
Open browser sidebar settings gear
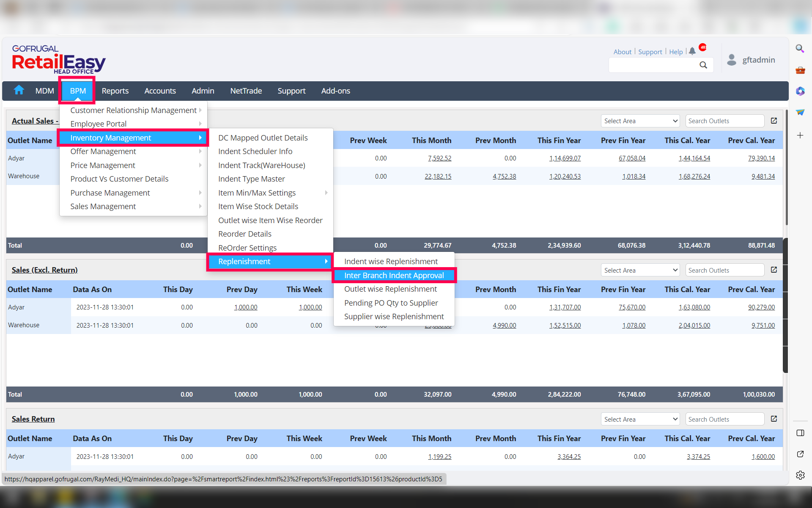pos(800,475)
